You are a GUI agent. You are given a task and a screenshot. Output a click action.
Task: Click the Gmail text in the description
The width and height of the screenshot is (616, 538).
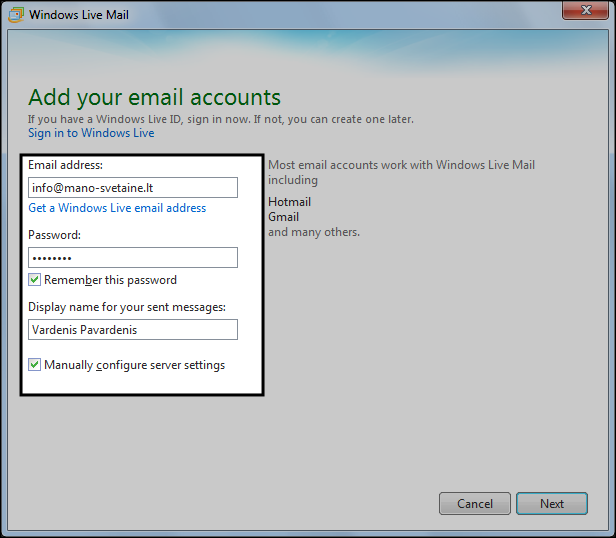click(284, 217)
